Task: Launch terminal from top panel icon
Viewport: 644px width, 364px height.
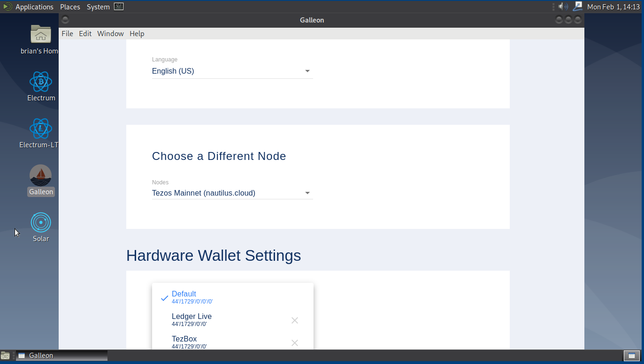Action: tap(119, 7)
